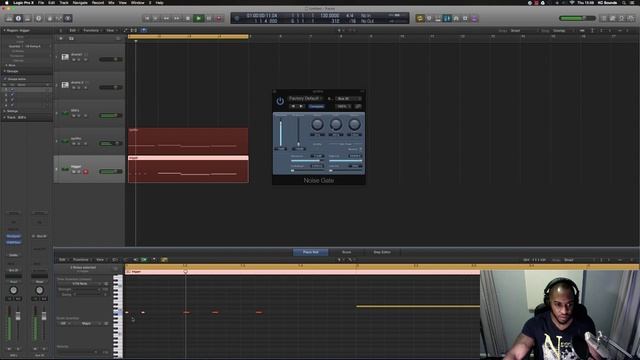The width and height of the screenshot is (640, 360).
Task: Toggle the purple button in control bar
Action: (474, 18)
